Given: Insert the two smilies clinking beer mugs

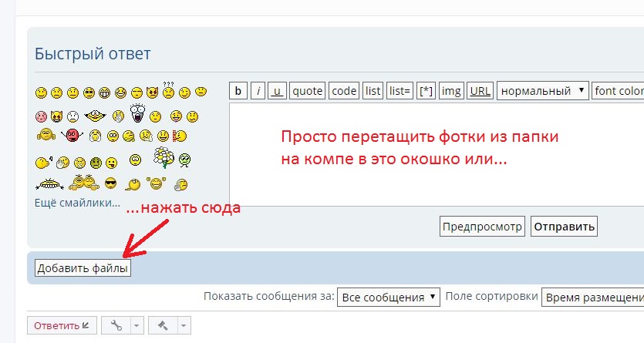Looking at the screenshot, I should pyautogui.click(x=84, y=183).
